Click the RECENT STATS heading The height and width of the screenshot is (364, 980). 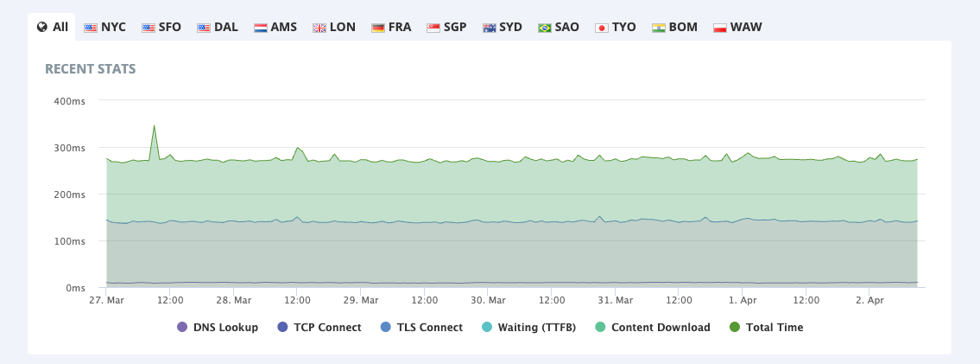[x=91, y=69]
